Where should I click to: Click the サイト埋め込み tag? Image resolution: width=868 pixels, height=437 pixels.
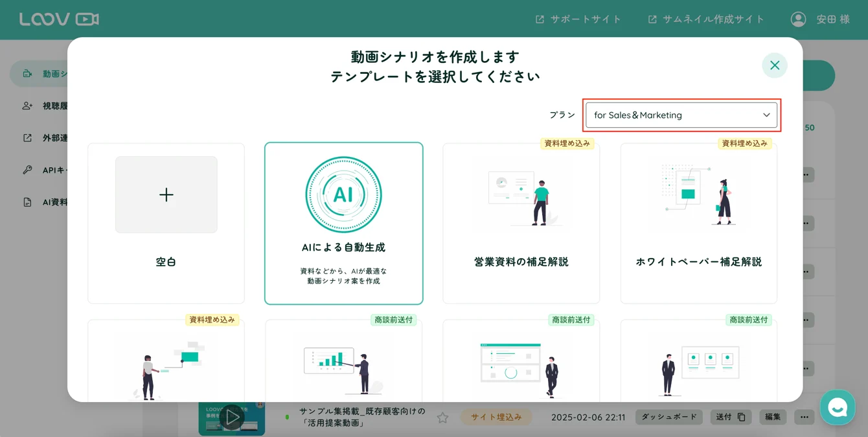[x=496, y=417]
